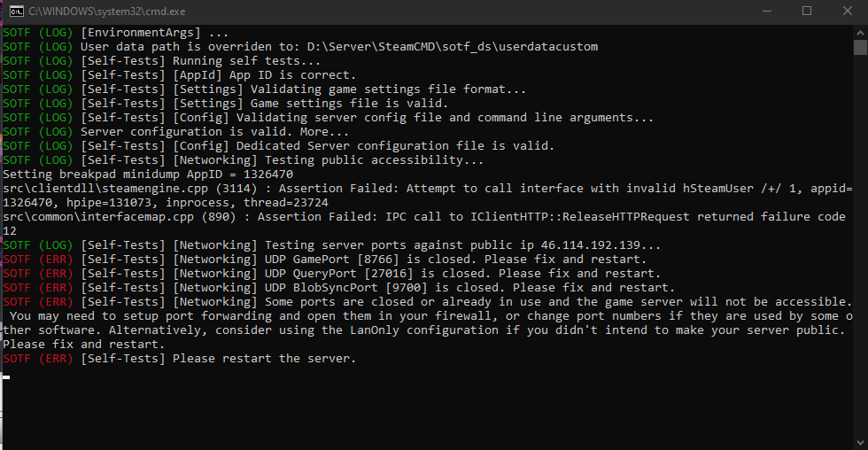Click the "Please restart the server." error line
Screen dimensions: 868x450
click(264, 359)
